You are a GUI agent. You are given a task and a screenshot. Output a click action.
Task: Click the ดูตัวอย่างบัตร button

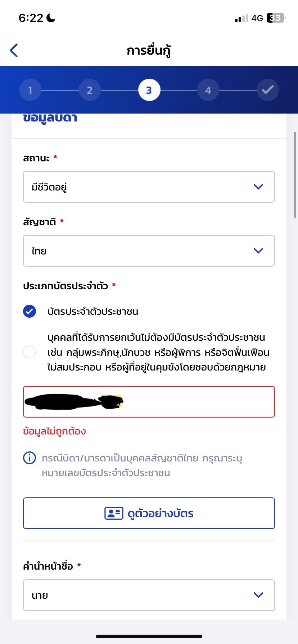149,513
